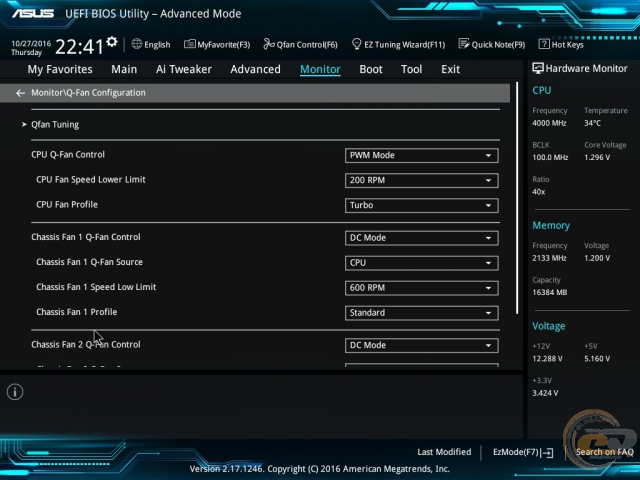The image size is (640, 480).
Task: Select the Chassis Fan 2 Q-Fan Control label
Action: (86, 344)
